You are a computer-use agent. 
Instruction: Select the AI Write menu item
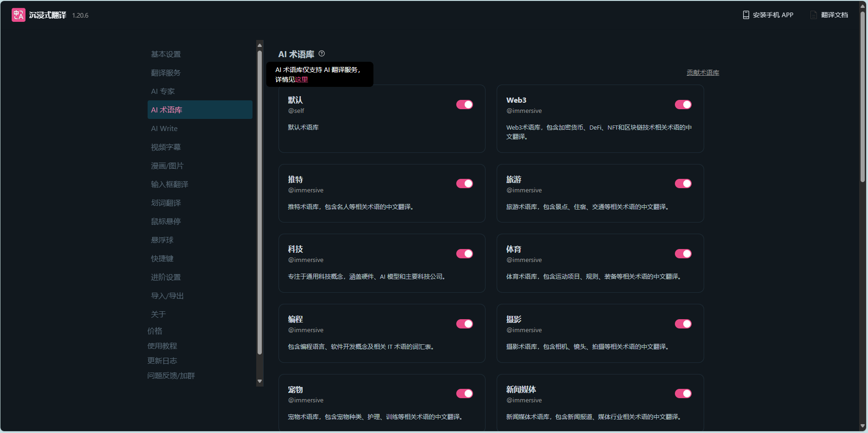click(x=164, y=129)
